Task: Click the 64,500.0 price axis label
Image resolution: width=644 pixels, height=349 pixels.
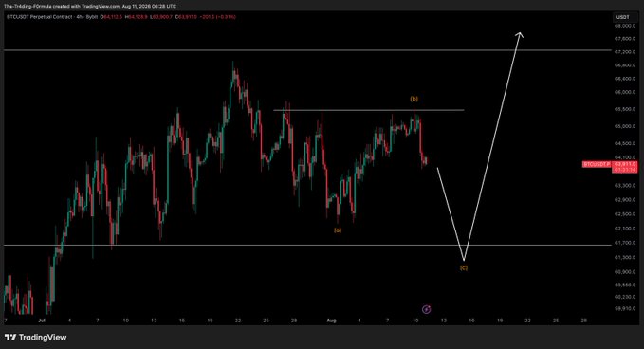Action: pos(625,144)
